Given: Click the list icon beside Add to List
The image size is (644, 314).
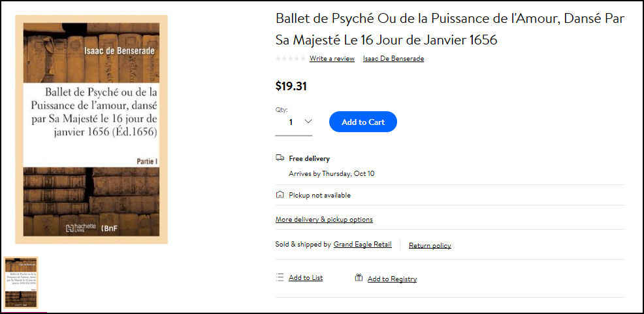Looking at the screenshot, I should [280, 277].
